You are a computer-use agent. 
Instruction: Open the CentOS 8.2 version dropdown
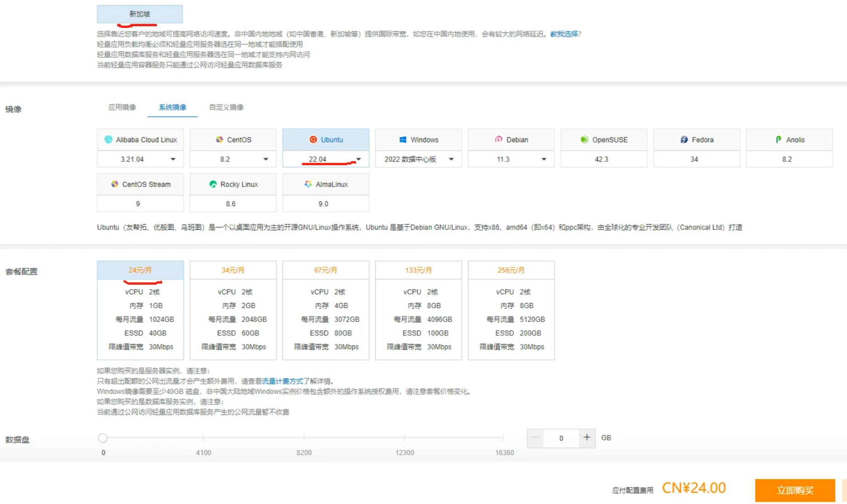tap(233, 159)
